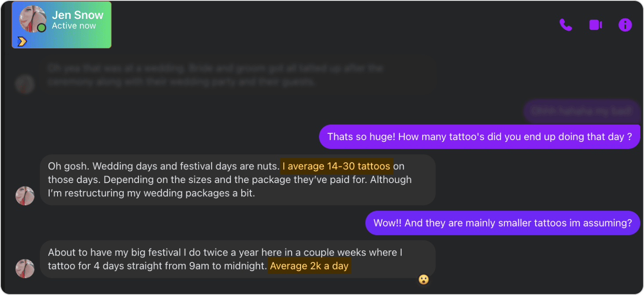Open the conversation information panel
The width and height of the screenshot is (644, 295).
click(625, 25)
